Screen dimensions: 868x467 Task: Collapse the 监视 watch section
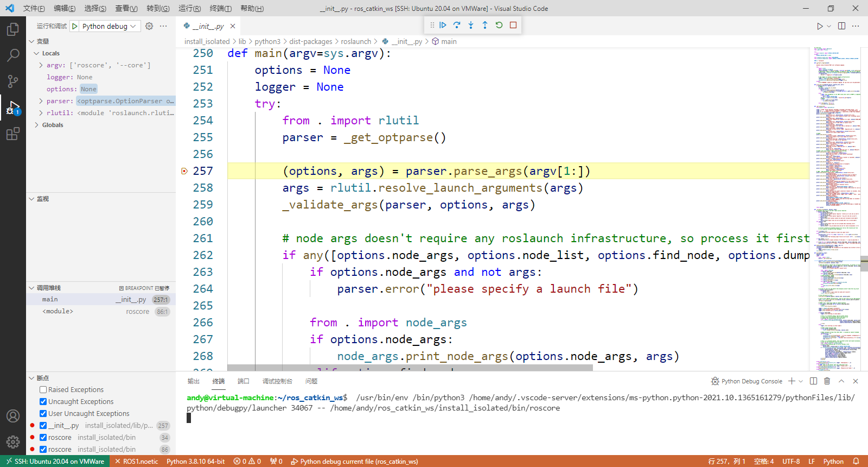click(x=31, y=199)
